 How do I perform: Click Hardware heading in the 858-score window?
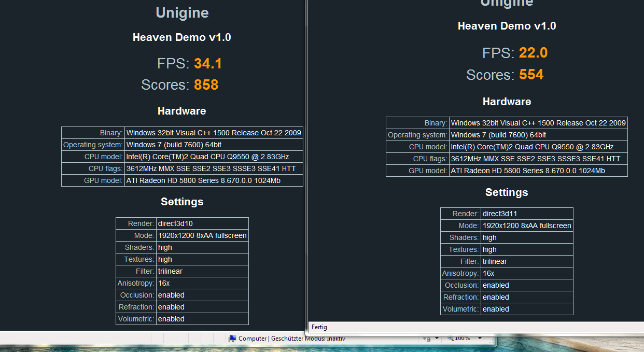(x=182, y=111)
